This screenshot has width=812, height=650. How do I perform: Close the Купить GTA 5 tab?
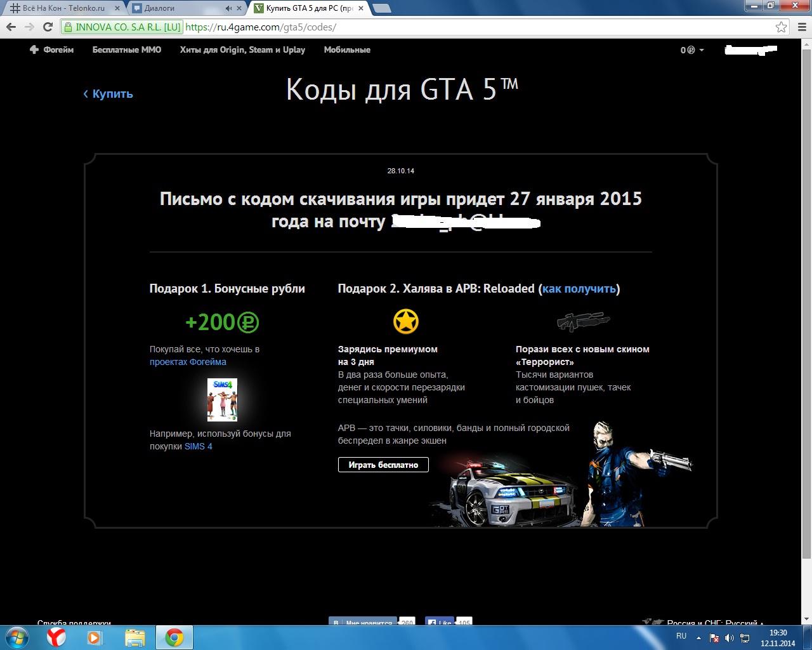pos(361,8)
